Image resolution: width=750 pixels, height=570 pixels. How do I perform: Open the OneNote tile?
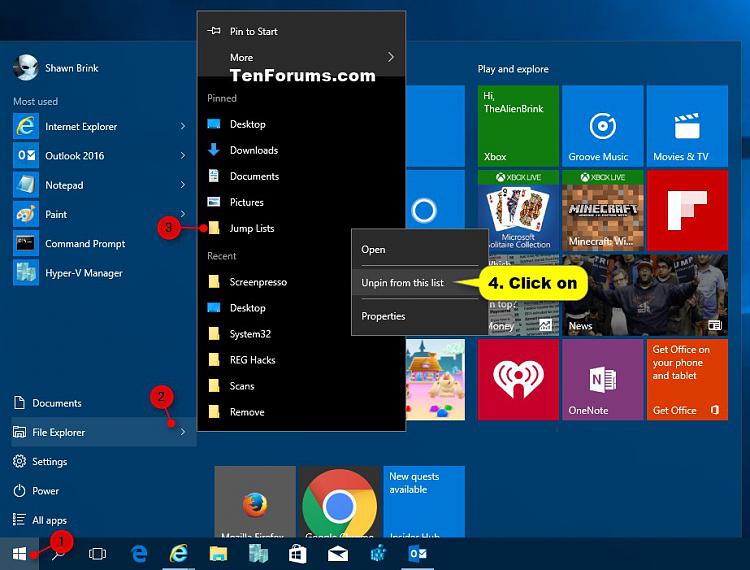[603, 380]
